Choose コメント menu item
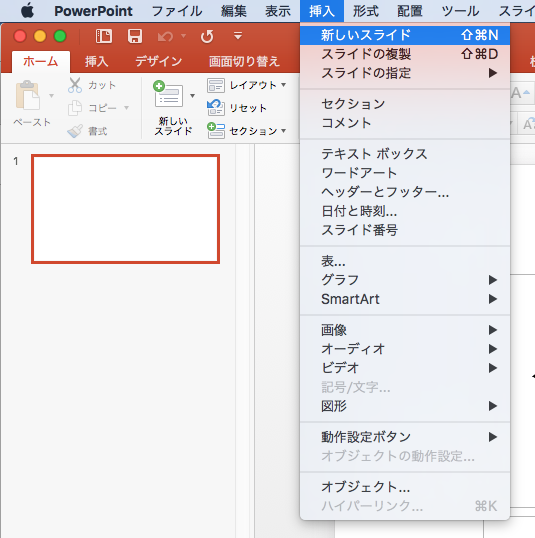This screenshot has height=538, width=535. point(405,123)
